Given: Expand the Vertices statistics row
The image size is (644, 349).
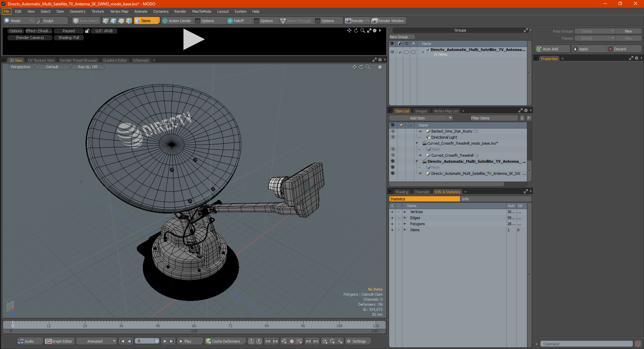Looking at the screenshot, I should (405, 212).
